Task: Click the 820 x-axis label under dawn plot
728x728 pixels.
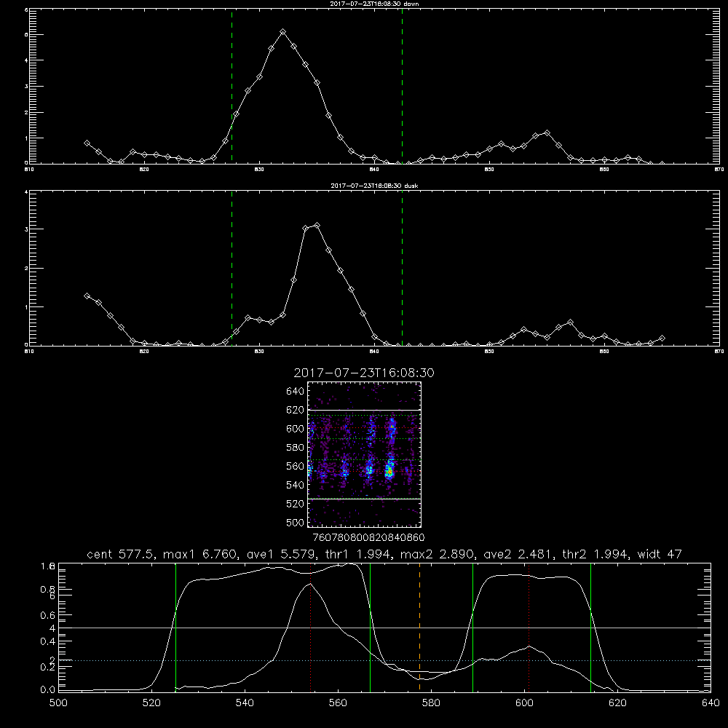Action: tap(144, 170)
